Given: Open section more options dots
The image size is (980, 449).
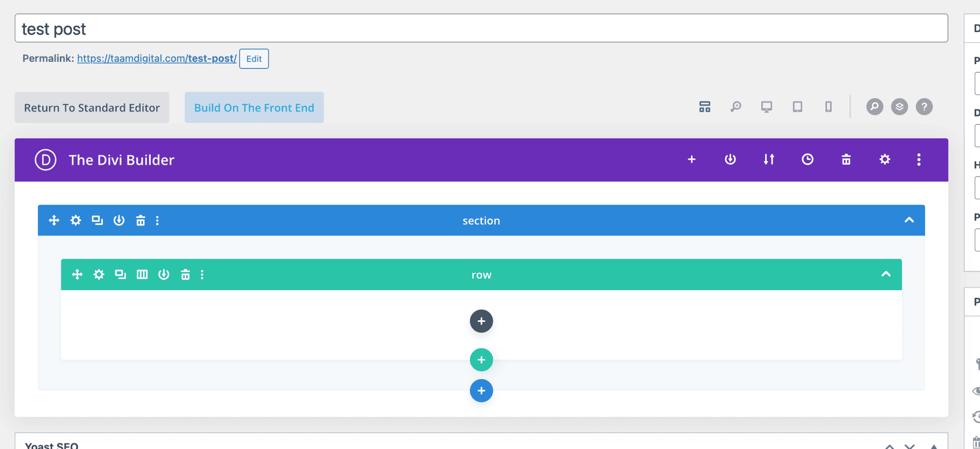Looking at the screenshot, I should click(157, 220).
